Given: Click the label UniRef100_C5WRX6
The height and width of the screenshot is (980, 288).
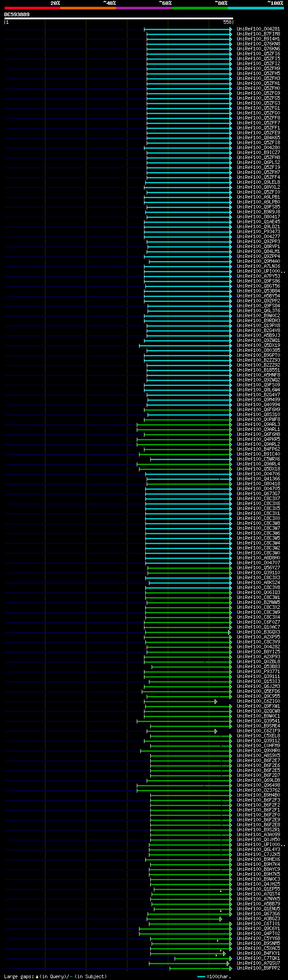Looking at the screenshot, I should (x=258, y=459).
